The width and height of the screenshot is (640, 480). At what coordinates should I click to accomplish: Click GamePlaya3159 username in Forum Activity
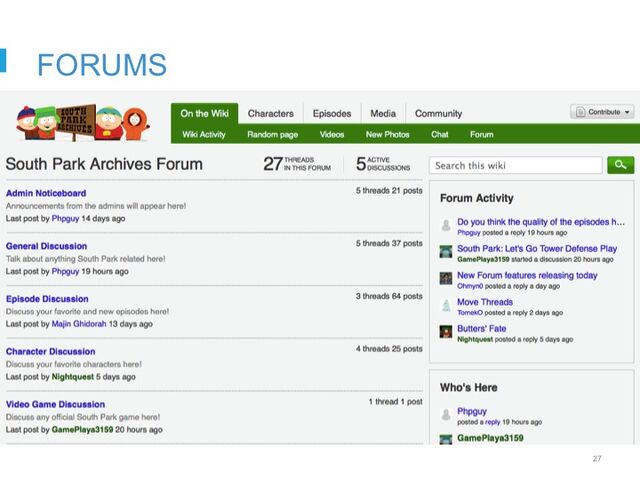point(483,259)
